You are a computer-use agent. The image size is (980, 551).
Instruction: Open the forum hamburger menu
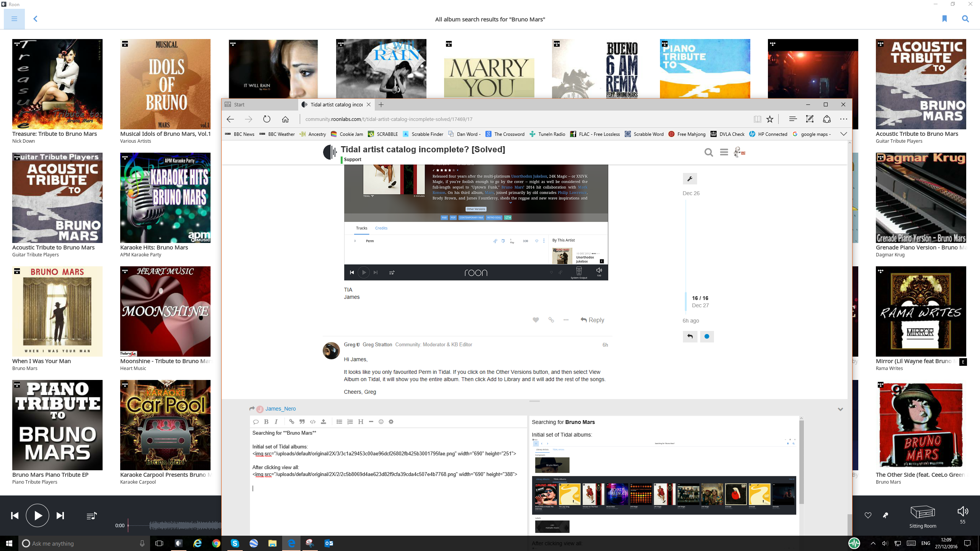tap(724, 152)
